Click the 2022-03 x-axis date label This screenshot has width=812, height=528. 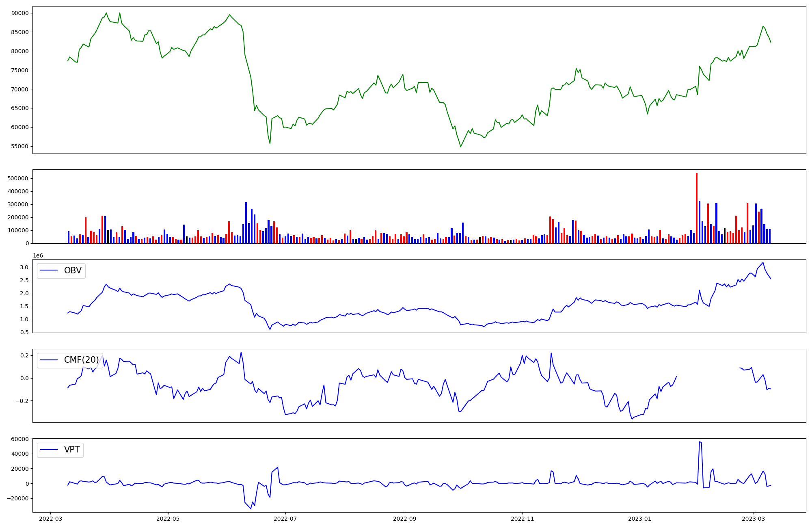point(50,519)
